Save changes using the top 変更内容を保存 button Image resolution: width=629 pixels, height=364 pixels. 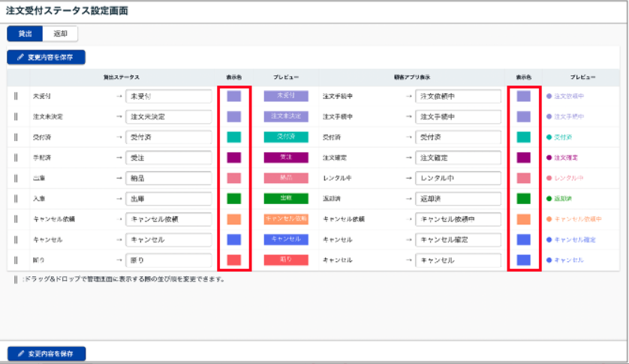pyautogui.click(x=47, y=57)
